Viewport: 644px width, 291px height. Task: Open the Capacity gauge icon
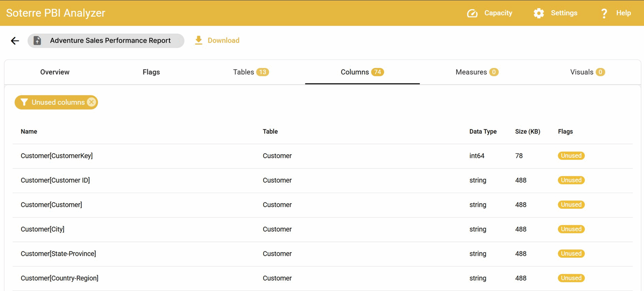(472, 13)
